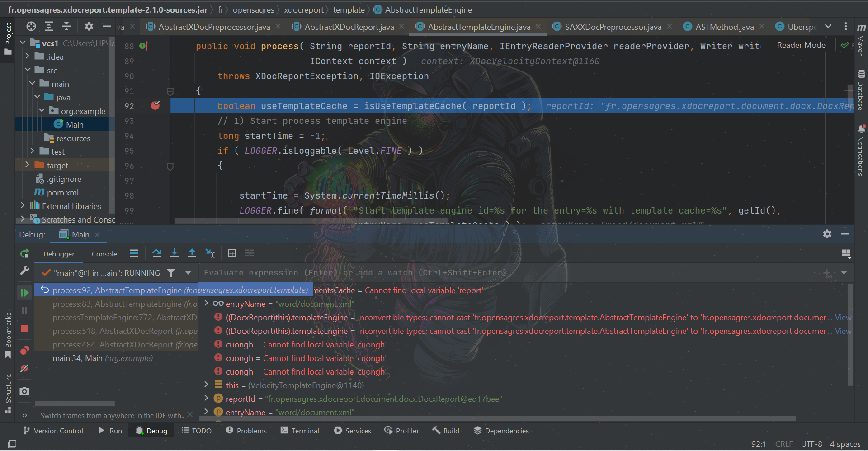Open the hidden editor tabs dropdown
Screen dimensions: 868x451
(828, 27)
